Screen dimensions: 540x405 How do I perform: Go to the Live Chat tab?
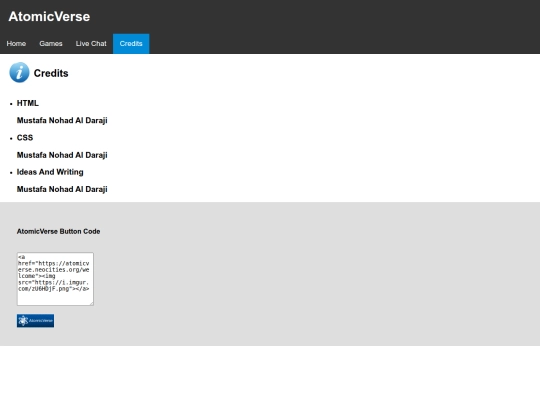pos(91,44)
